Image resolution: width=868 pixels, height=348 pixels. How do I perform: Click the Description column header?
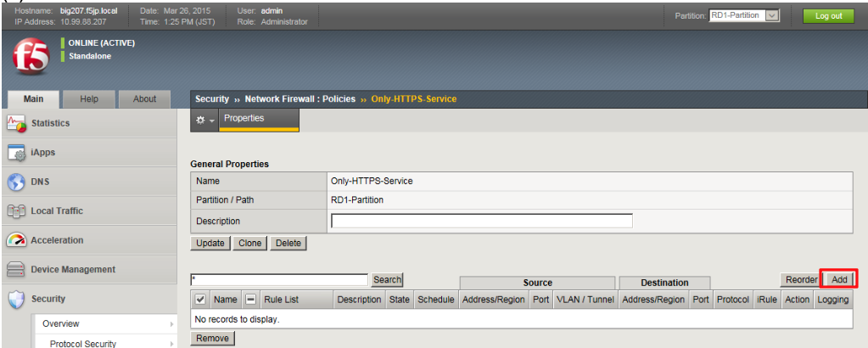point(359,300)
